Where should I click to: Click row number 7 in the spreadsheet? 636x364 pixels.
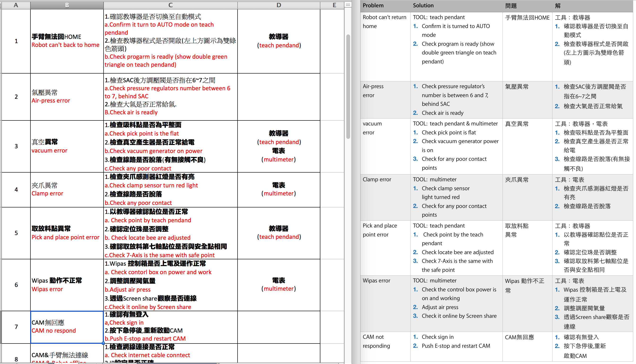[x=16, y=327]
